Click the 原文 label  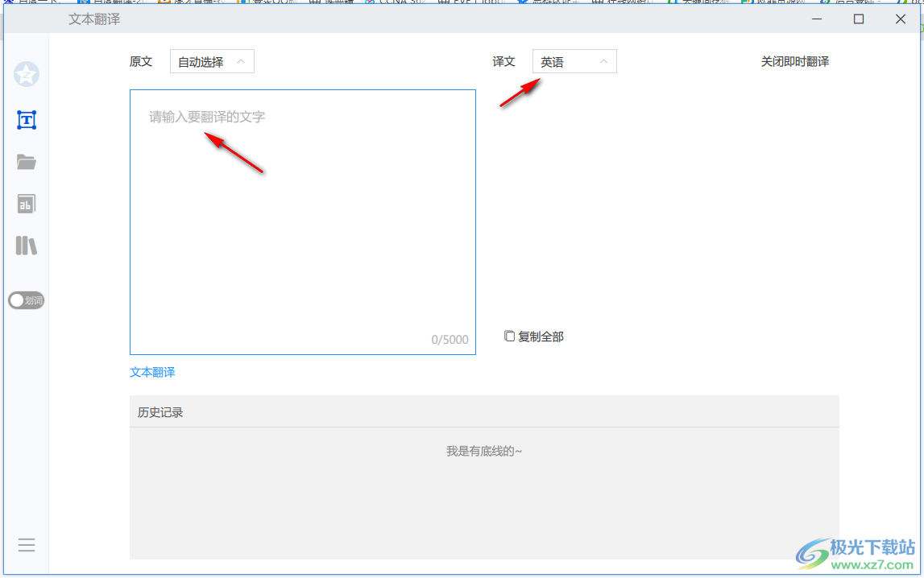pyautogui.click(x=141, y=62)
